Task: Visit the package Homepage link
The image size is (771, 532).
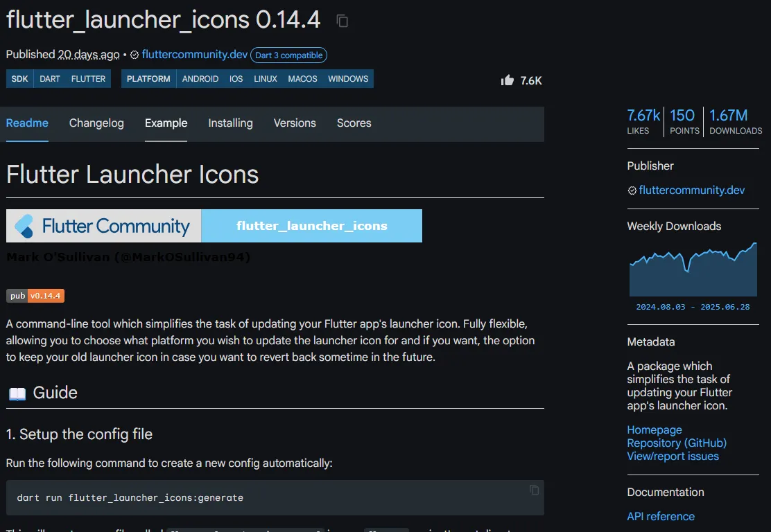Action: click(x=655, y=429)
